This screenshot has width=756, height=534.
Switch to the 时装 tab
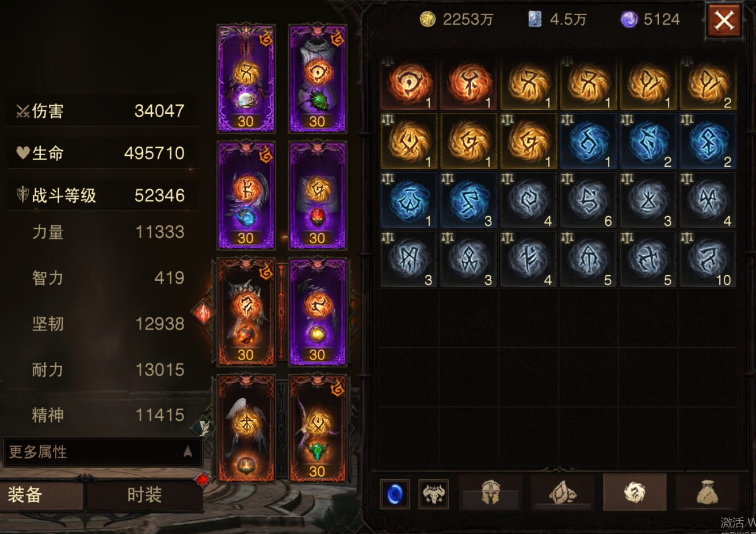click(144, 495)
